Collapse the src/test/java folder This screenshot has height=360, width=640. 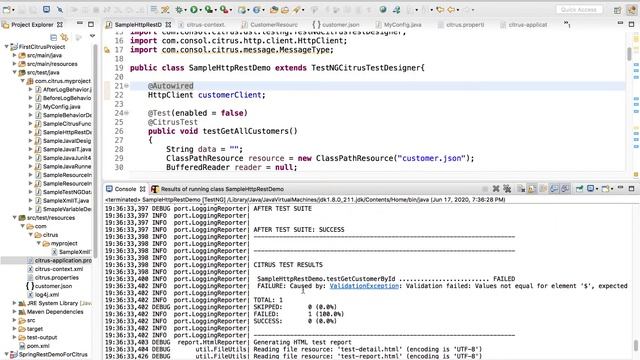click(x=15, y=72)
